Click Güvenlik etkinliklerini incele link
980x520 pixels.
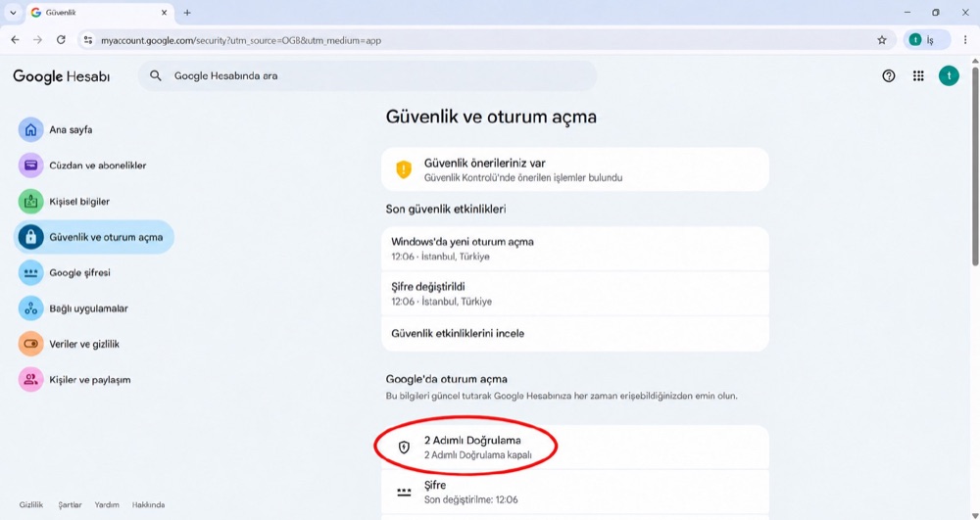tap(575, 333)
